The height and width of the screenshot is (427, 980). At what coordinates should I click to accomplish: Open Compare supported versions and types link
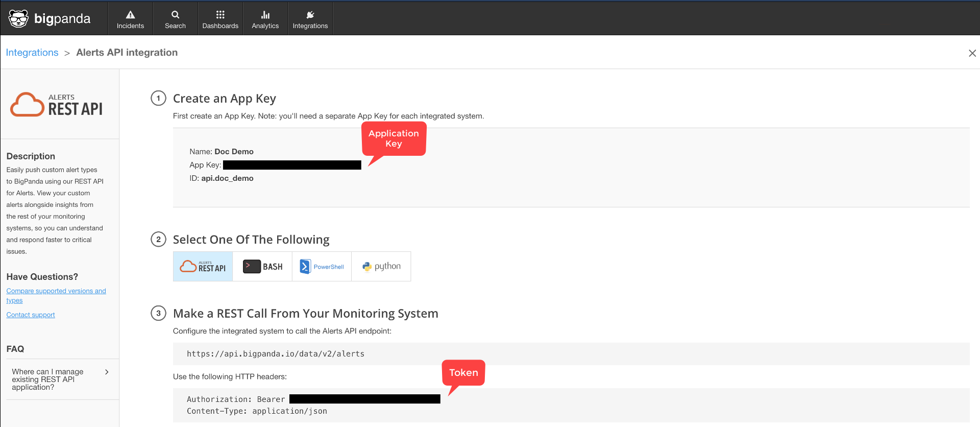click(56, 291)
